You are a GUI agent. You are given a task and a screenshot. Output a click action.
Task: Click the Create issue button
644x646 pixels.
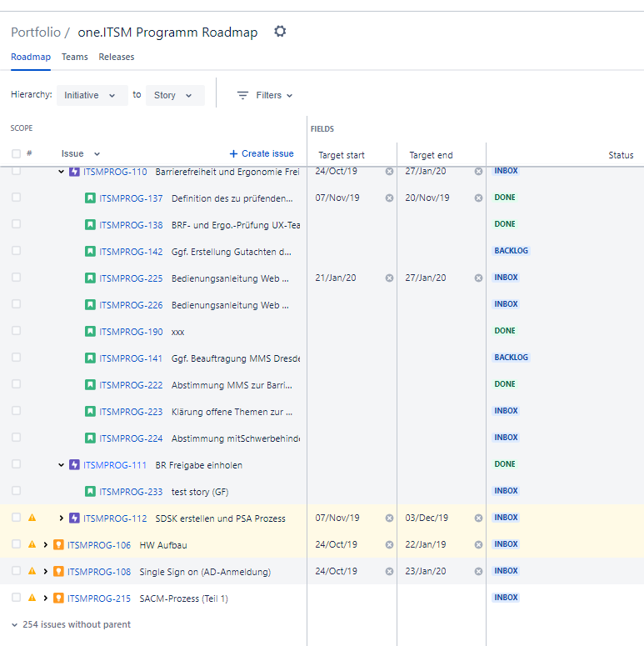point(262,153)
